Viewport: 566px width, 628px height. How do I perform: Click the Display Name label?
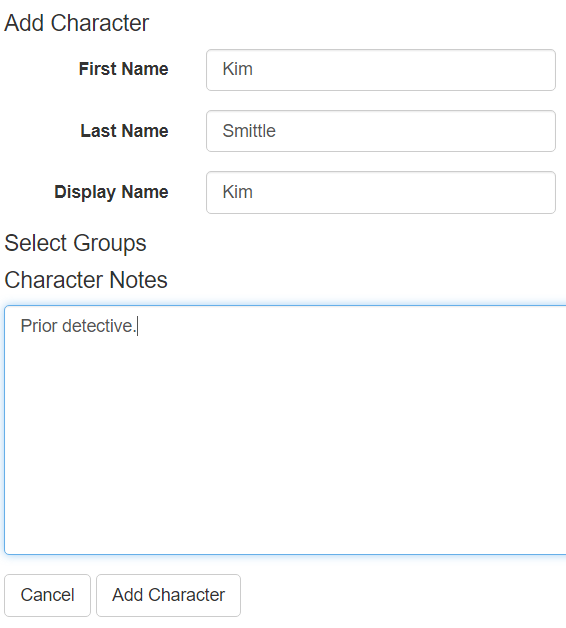[111, 192]
